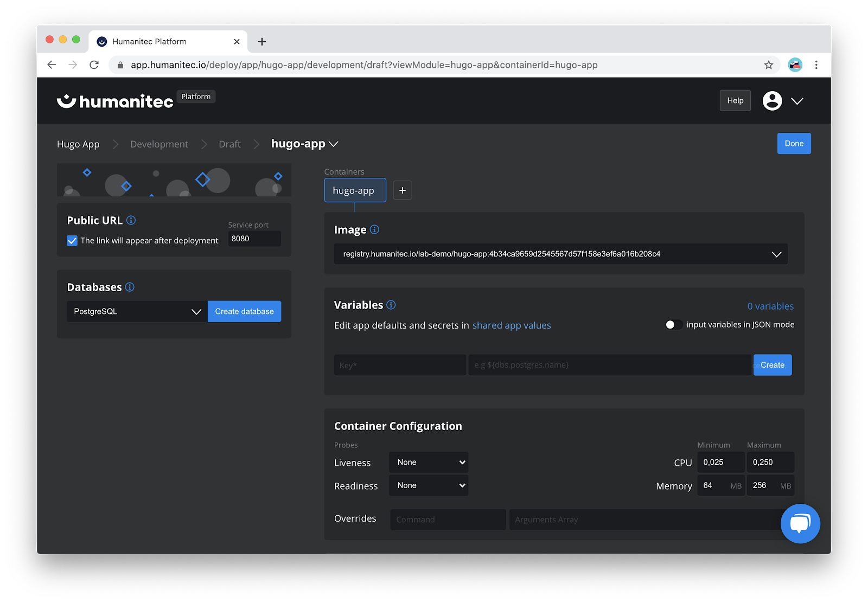Open the Public URL info tooltip
The width and height of the screenshot is (868, 603).
[x=131, y=220]
